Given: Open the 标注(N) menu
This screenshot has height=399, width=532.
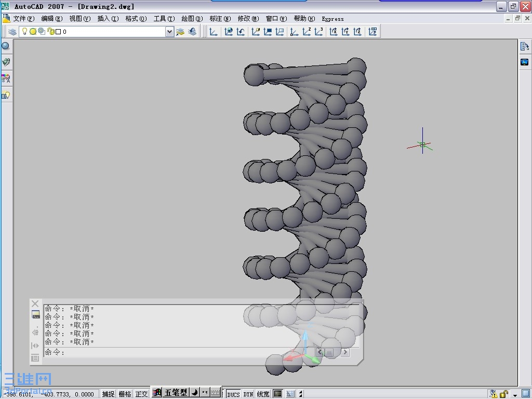Looking at the screenshot, I should coord(220,19).
